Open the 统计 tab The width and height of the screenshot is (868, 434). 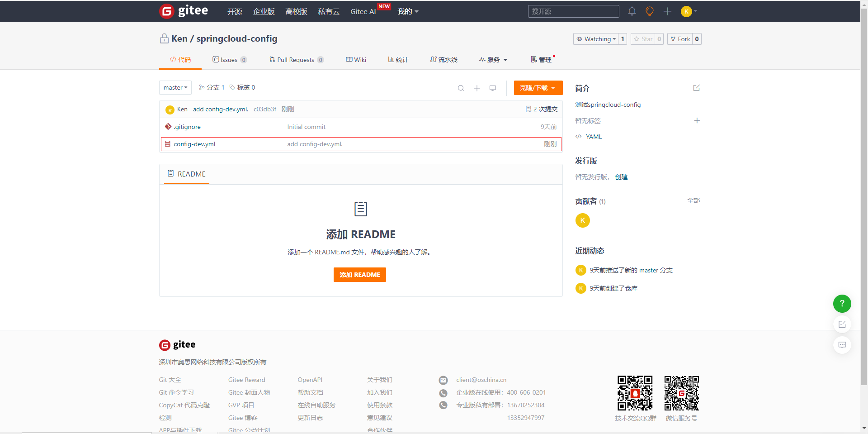coord(398,60)
